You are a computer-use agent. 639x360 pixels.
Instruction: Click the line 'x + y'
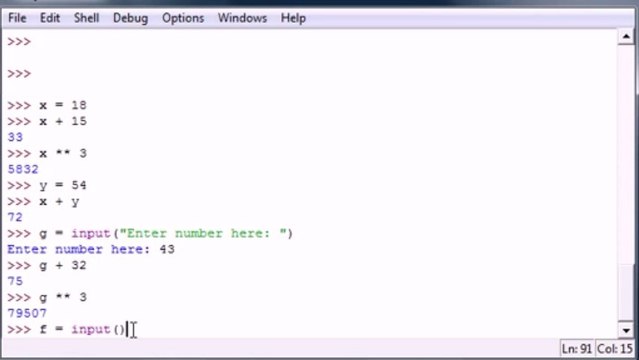43,201
